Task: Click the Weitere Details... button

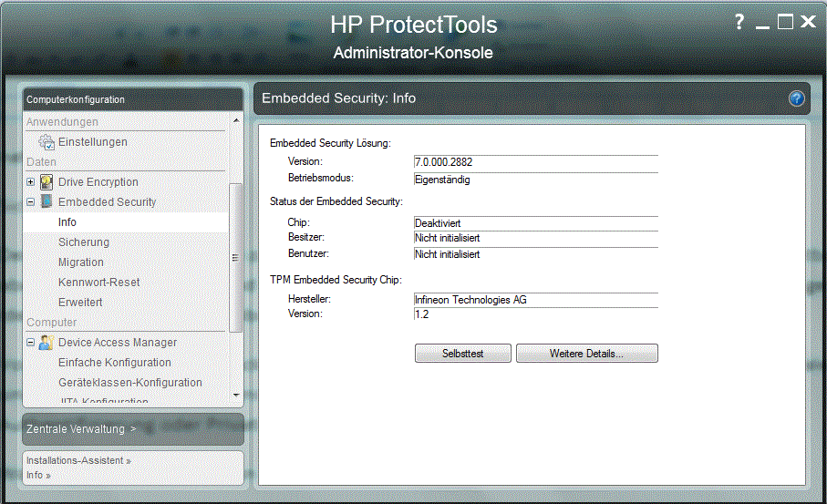Action: coord(587,354)
